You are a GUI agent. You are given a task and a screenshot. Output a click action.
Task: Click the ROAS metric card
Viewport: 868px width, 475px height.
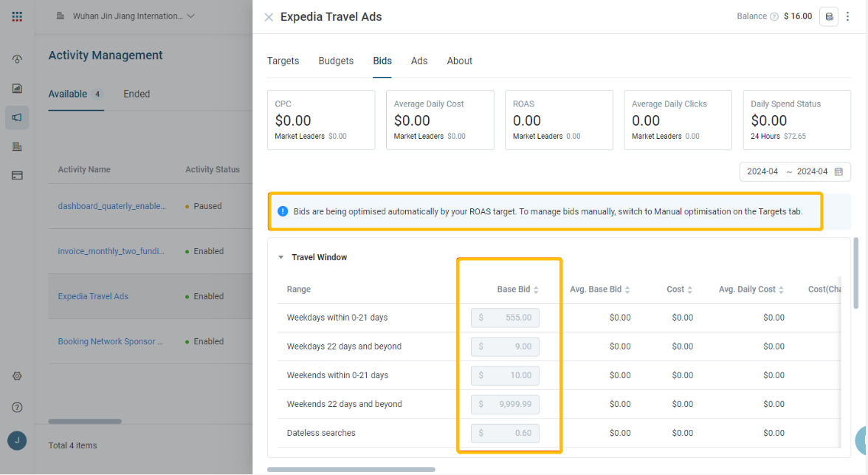(x=559, y=120)
